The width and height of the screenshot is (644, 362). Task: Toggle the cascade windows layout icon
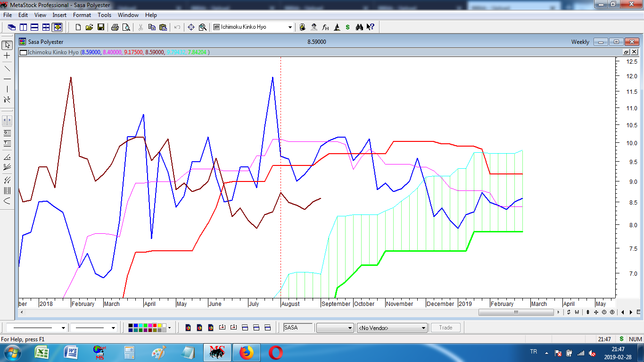(x=12, y=27)
